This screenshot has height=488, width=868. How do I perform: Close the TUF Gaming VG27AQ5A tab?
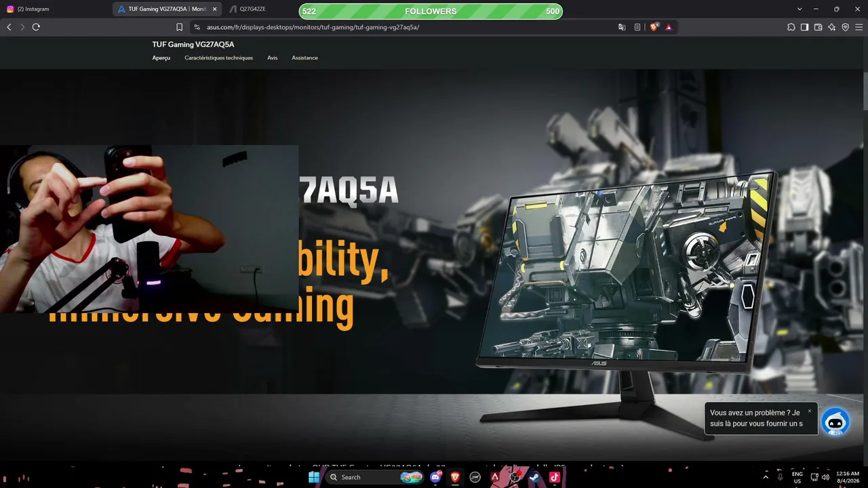[215, 9]
